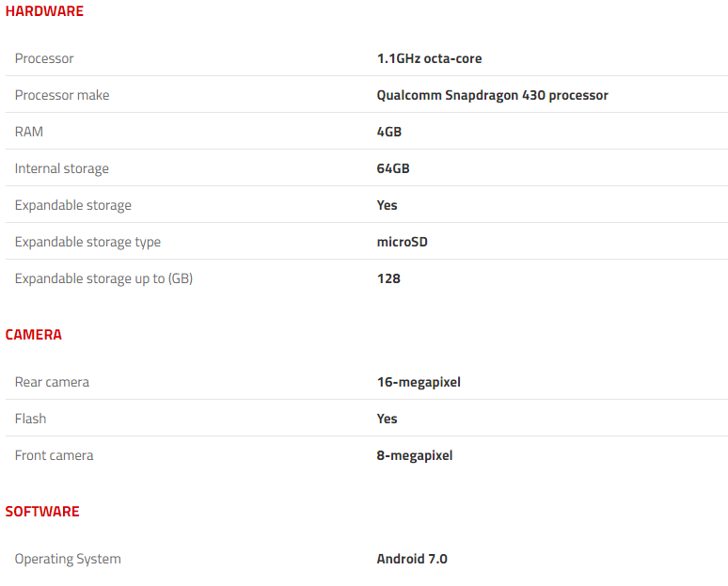Click the 64GB storage value

click(393, 168)
